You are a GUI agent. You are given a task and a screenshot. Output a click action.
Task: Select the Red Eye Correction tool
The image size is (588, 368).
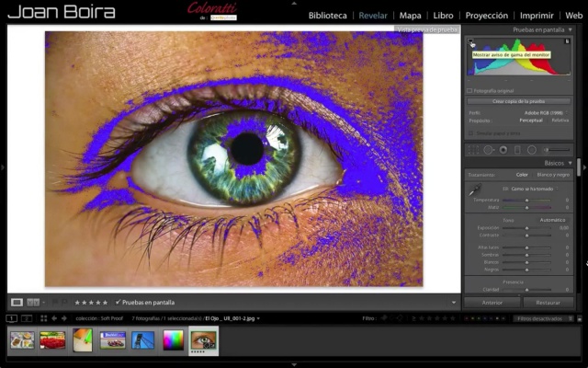[x=503, y=150]
